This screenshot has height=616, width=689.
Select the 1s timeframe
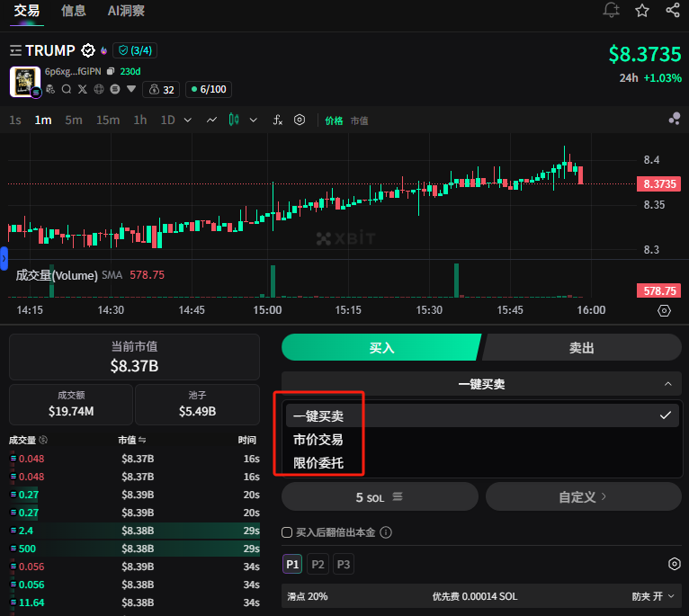pyautogui.click(x=15, y=120)
